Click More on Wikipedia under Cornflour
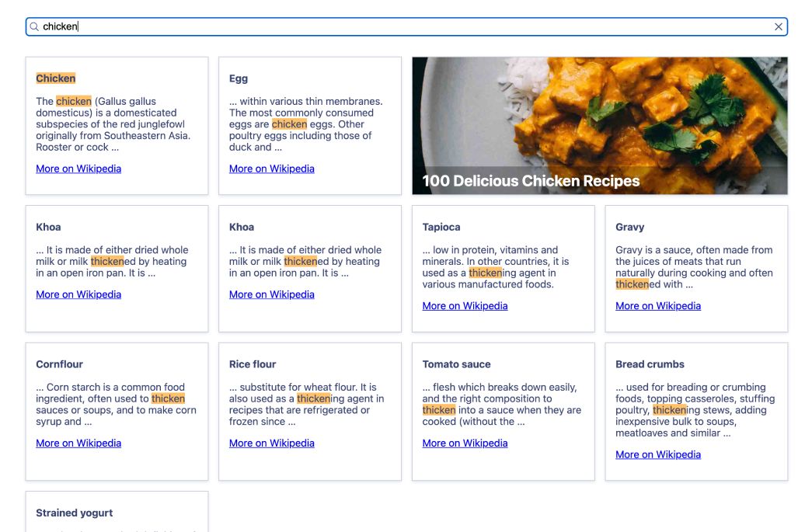812x532 pixels. 78,443
